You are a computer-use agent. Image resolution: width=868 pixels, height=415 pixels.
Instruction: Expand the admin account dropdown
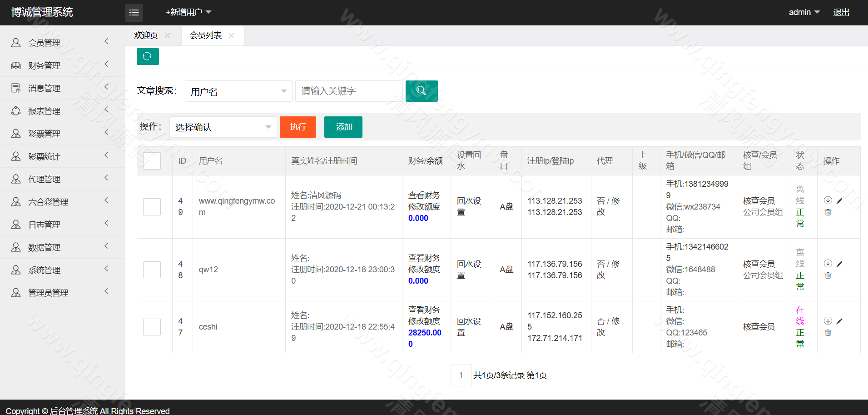click(x=804, y=12)
